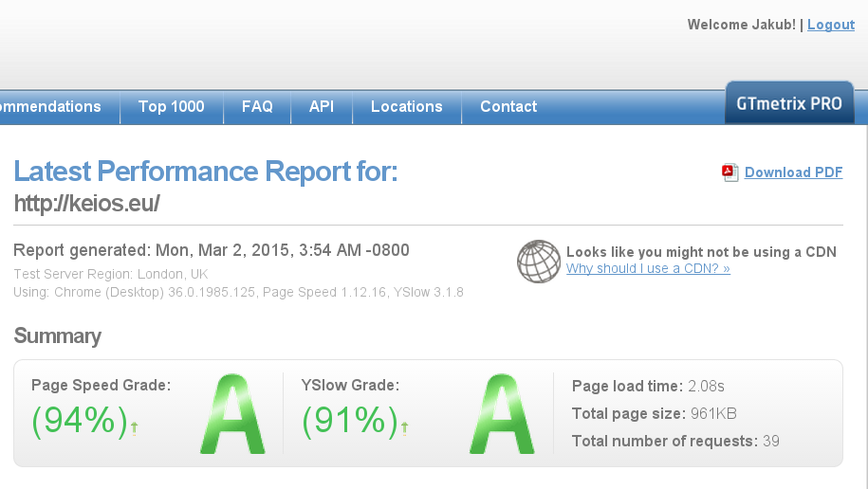Click the PDF file icon

pos(730,172)
